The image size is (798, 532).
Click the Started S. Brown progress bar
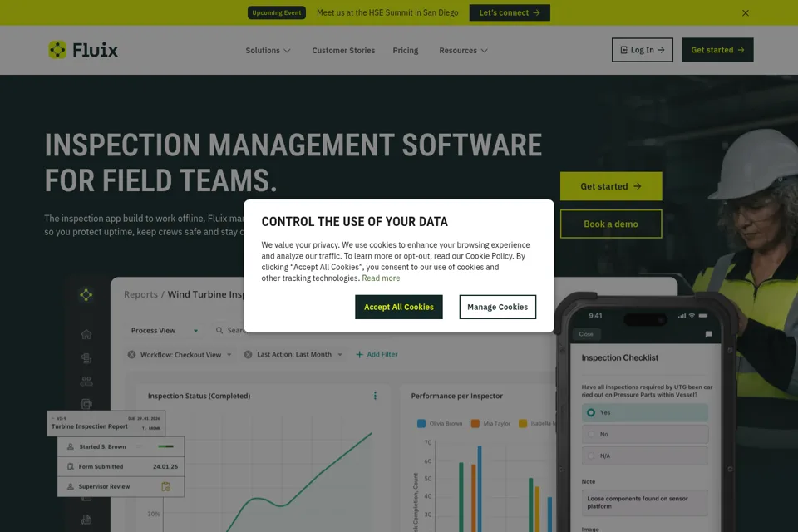coord(166,446)
